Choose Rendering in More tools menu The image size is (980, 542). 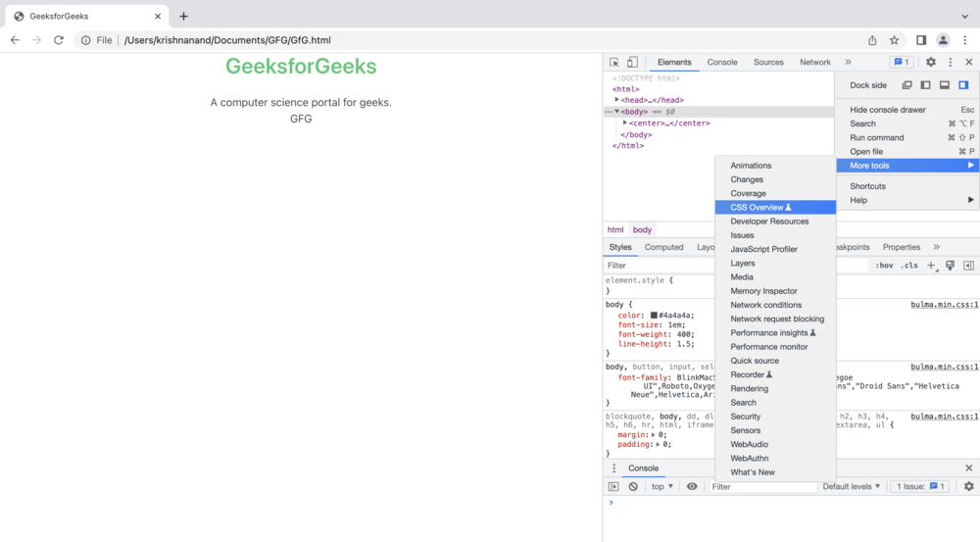pos(775,389)
